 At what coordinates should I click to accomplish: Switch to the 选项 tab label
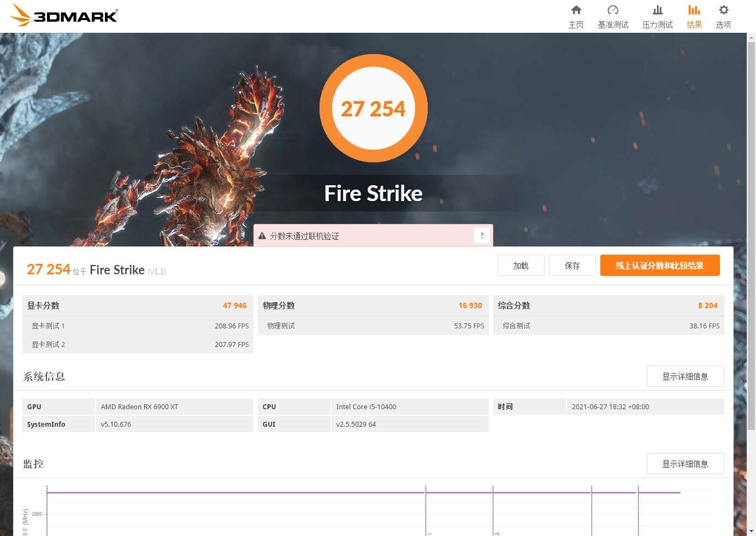(723, 25)
